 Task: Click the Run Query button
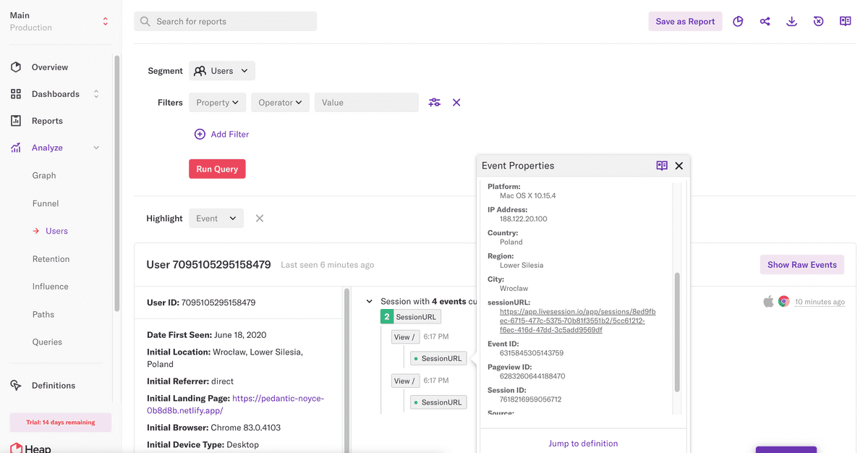click(217, 168)
